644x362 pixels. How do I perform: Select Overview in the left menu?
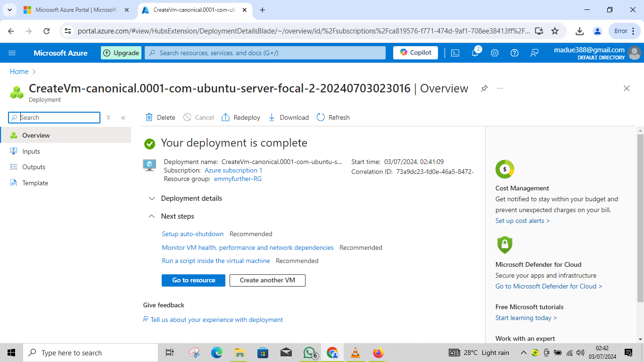coord(66,135)
